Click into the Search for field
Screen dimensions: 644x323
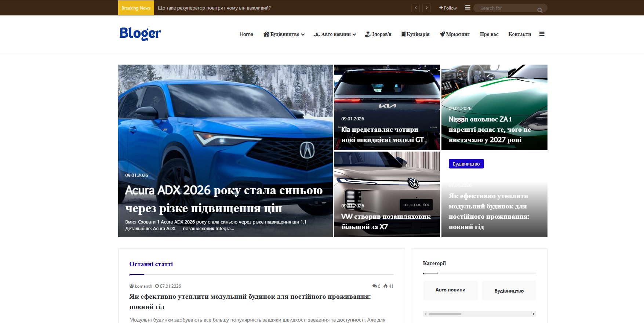506,8
